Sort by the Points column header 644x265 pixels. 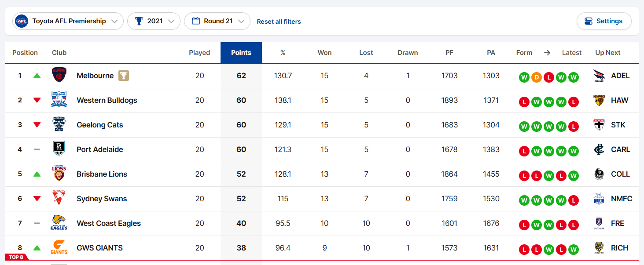tap(241, 53)
